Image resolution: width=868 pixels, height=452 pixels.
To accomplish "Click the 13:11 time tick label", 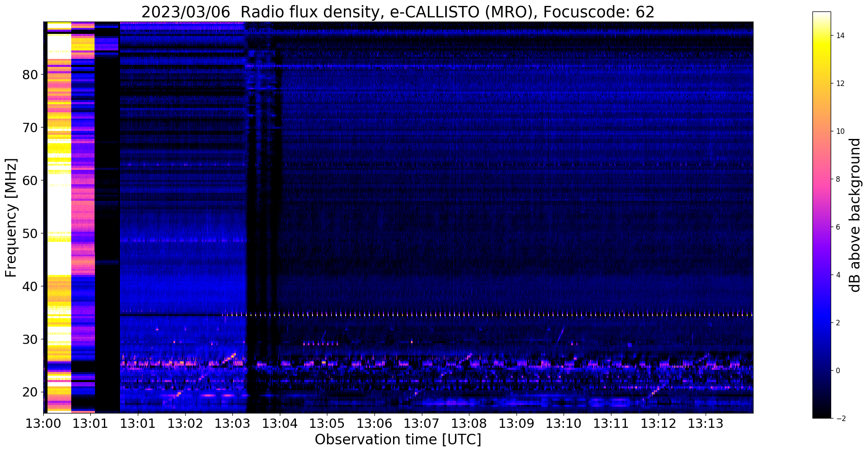I will point(611,424).
